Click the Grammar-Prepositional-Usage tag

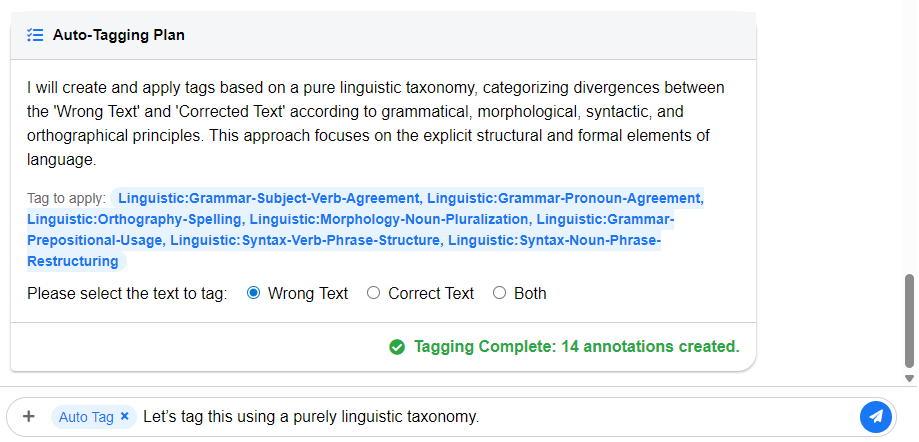95,240
